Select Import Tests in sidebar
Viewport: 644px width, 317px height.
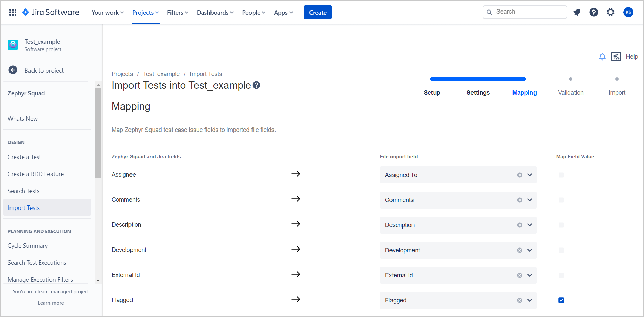pyautogui.click(x=47, y=207)
